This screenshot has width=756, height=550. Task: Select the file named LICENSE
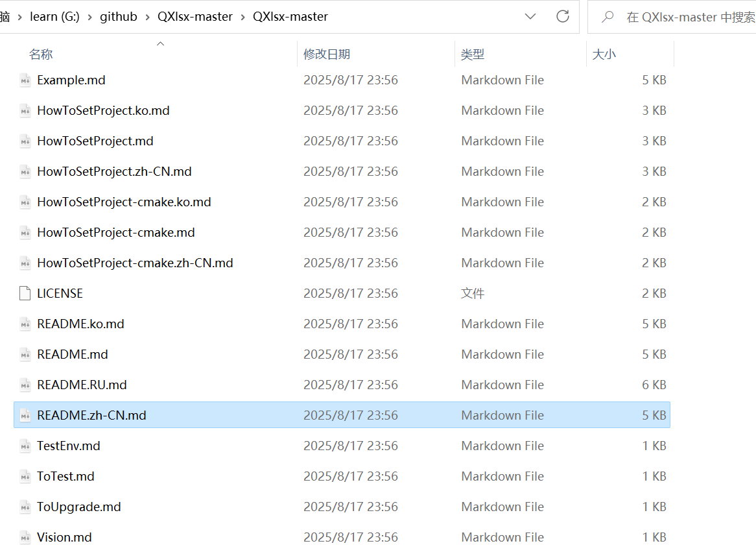[x=60, y=293]
